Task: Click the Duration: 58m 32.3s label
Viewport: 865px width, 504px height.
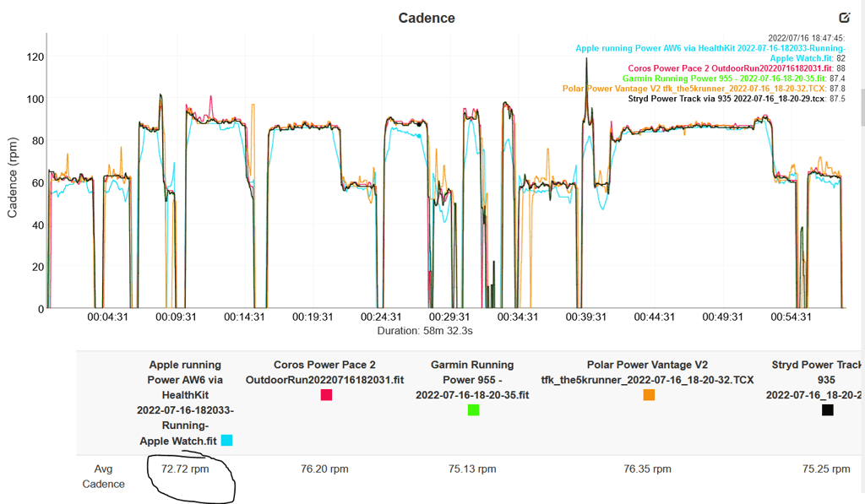Action: click(425, 331)
